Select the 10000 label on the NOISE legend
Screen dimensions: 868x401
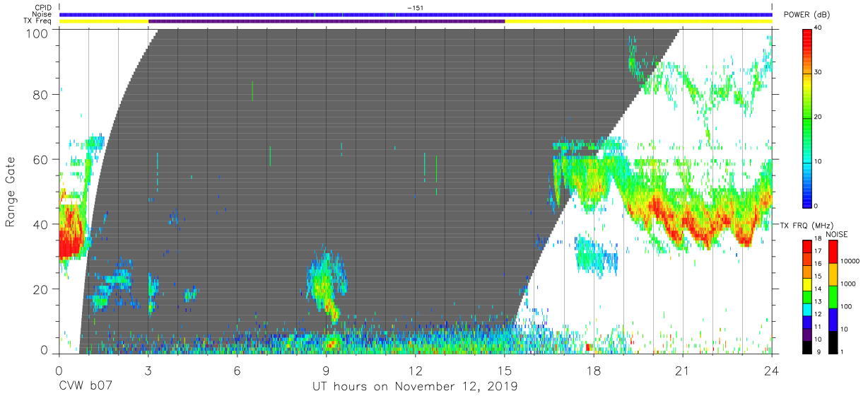pyautogui.click(x=850, y=261)
